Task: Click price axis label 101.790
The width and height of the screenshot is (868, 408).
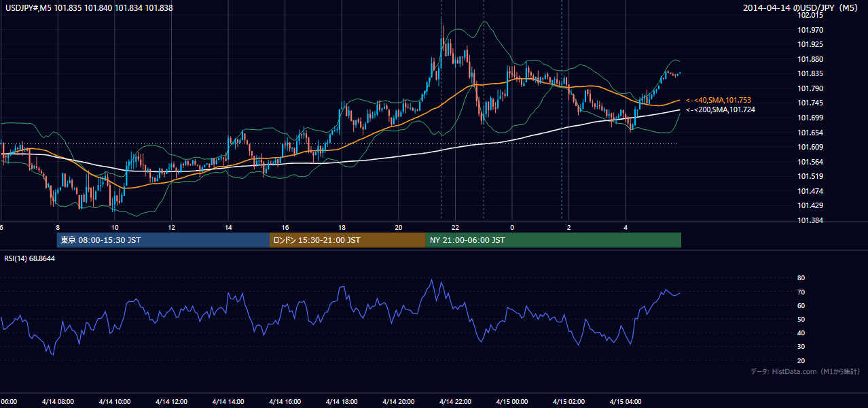Action: [810, 88]
